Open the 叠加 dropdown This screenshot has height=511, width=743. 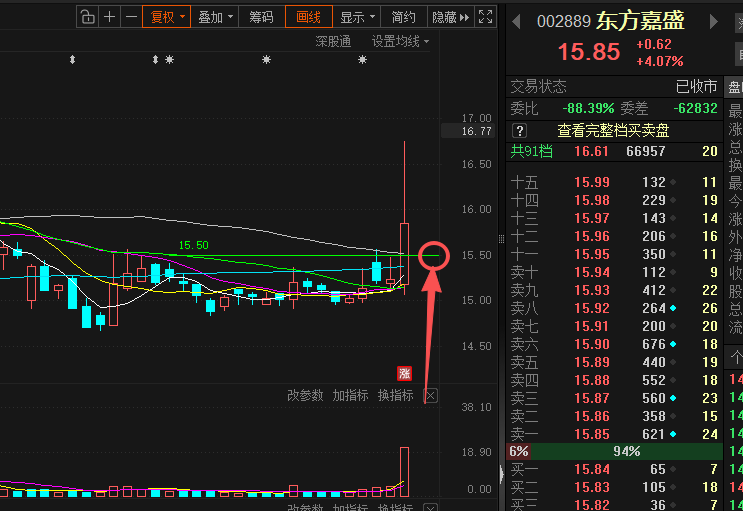click(215, 18)
